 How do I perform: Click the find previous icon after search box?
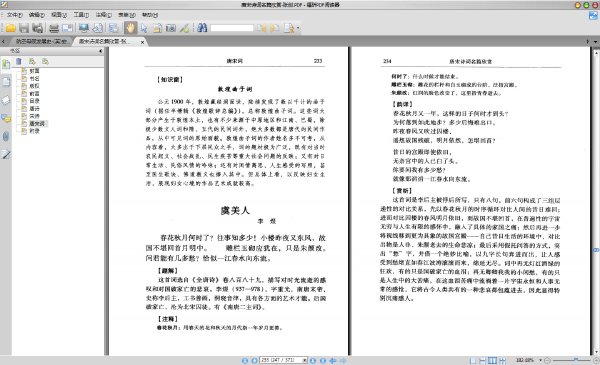261,28
